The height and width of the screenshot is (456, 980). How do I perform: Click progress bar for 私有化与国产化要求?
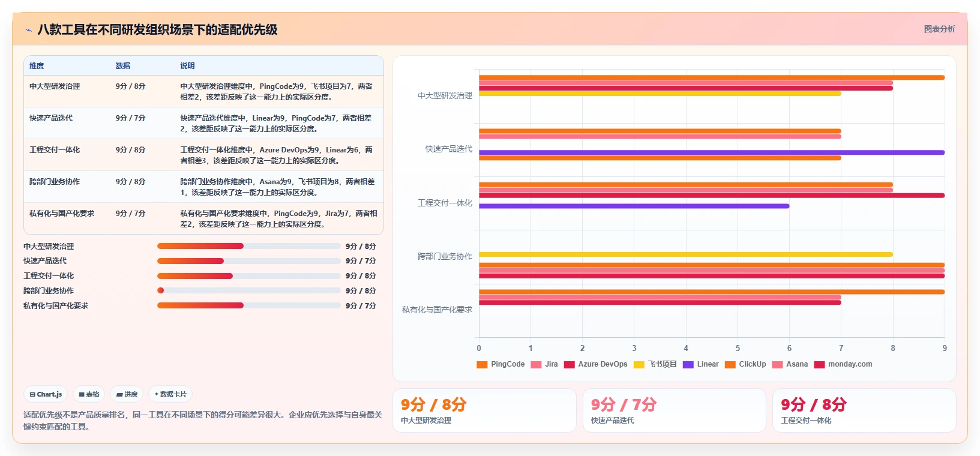(x=249, y=305)
